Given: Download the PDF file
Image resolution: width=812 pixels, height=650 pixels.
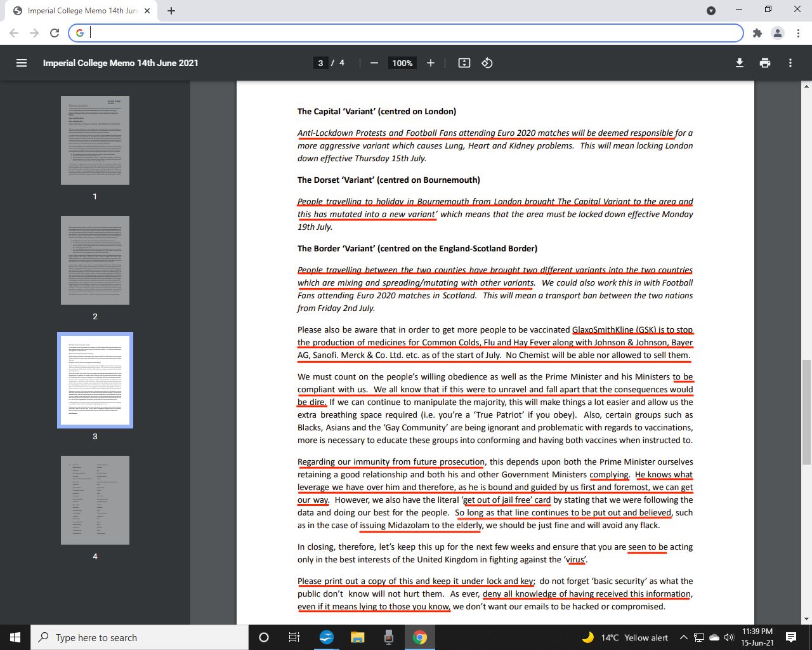Looking at the screenshot, I should coord(739,63).
